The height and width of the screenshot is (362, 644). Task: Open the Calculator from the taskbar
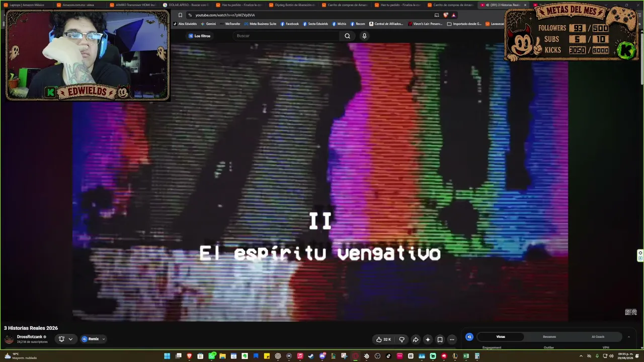pyautogui.click(x=477, y=356)
